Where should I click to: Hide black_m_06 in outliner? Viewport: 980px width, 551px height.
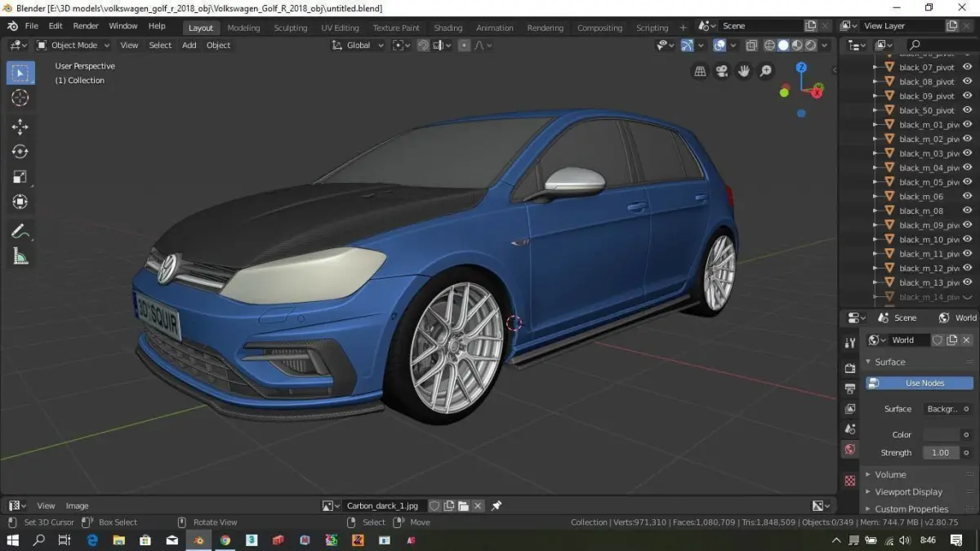coord(967,196)
